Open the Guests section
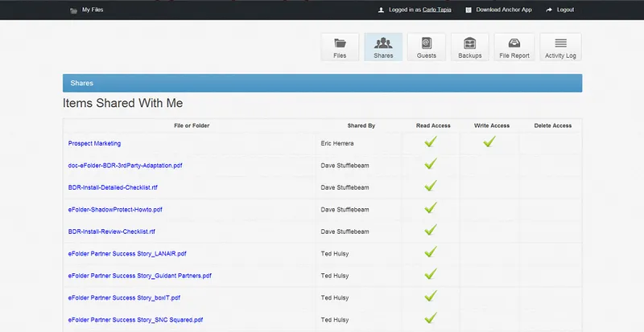Image resolution: width=644 pixels, height=332 pixels. tap(427, 47)
